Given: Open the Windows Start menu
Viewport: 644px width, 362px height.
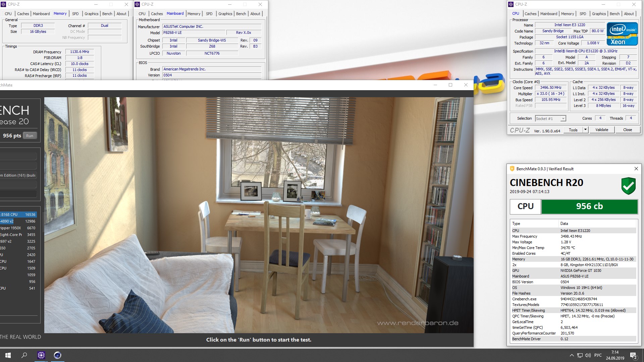Looking at the screenshot, I should point(8,355).
